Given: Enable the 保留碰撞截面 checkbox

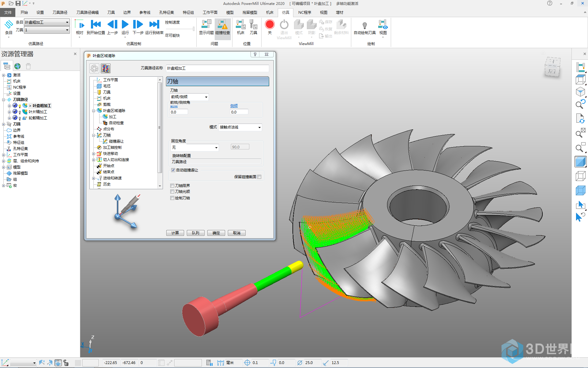Looking at the screenshot, I should click(259, 177).
